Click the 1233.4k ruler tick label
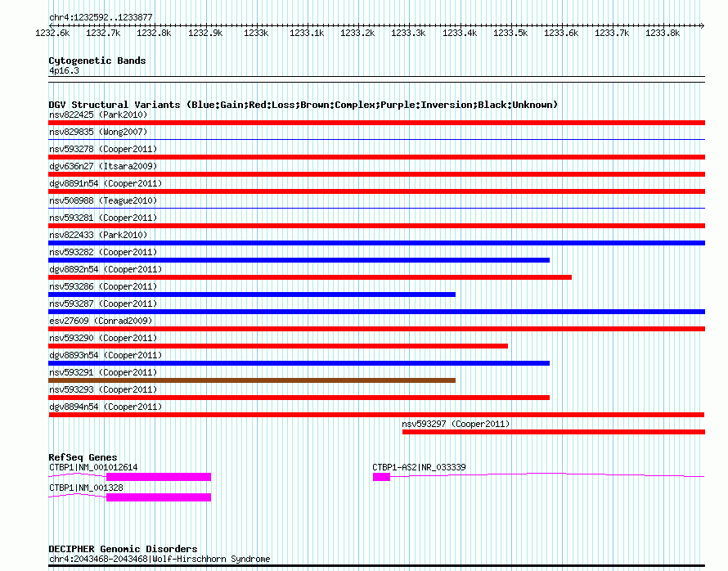Viewport: 728px width, 571px height. 459,33
